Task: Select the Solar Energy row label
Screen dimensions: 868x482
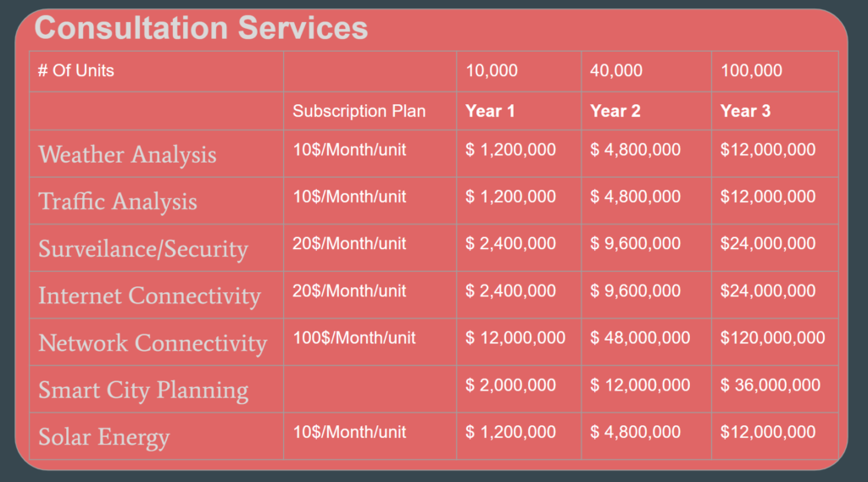Action: pos(103,437)
